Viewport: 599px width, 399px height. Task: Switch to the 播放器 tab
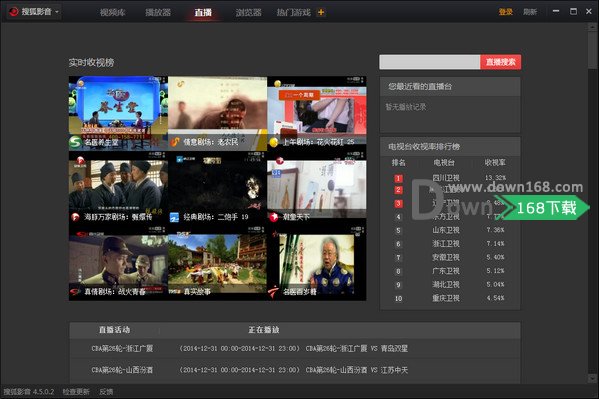(158, 12)
